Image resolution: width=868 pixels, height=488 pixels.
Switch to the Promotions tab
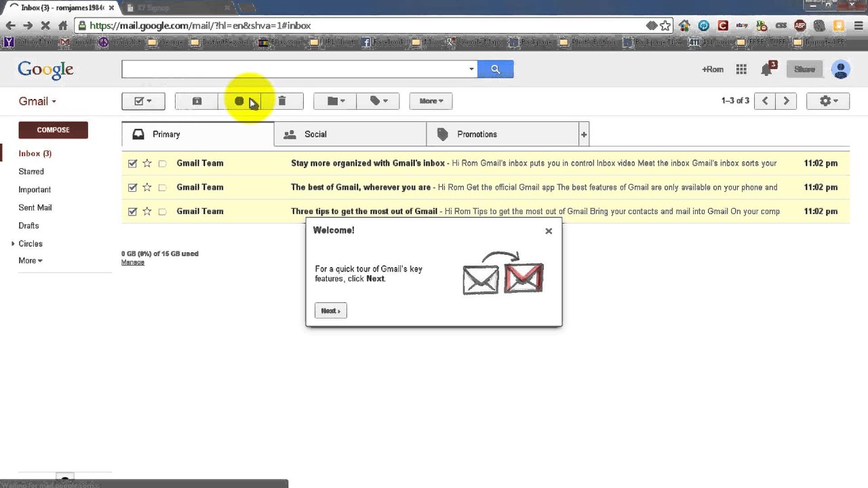coord(502,134)
